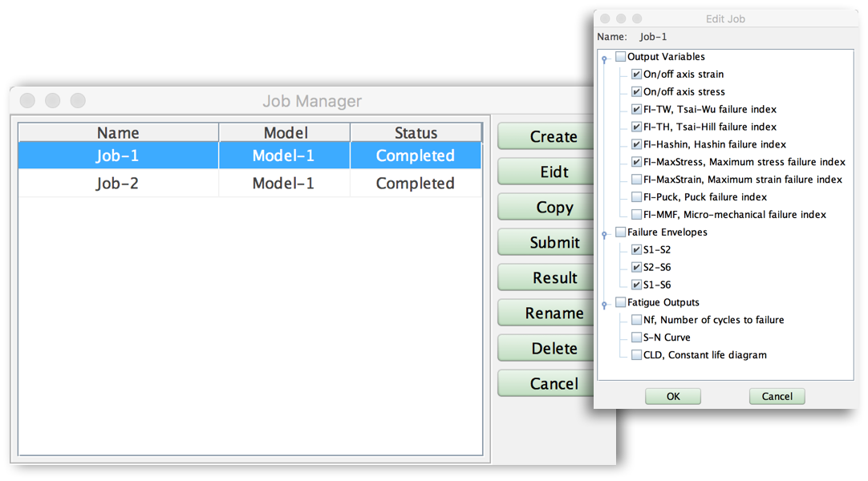
Task: Enable Nf number of cycles to failure
Action: (636, 321)
